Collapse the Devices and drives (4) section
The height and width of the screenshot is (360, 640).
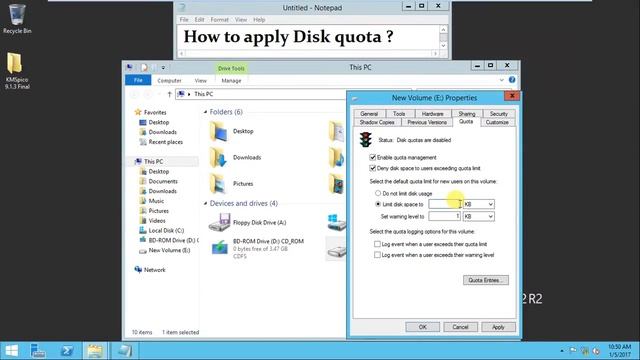point(205,204)
